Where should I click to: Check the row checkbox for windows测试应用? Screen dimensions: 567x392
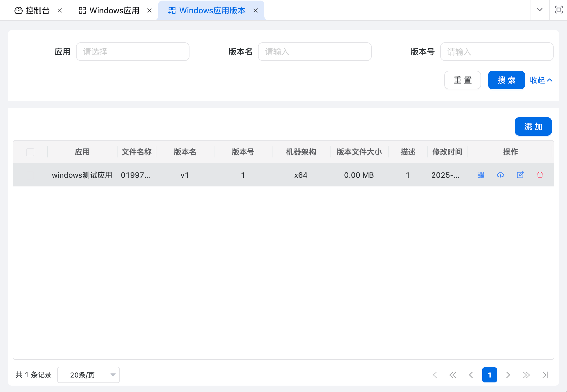tap(30, 175)
